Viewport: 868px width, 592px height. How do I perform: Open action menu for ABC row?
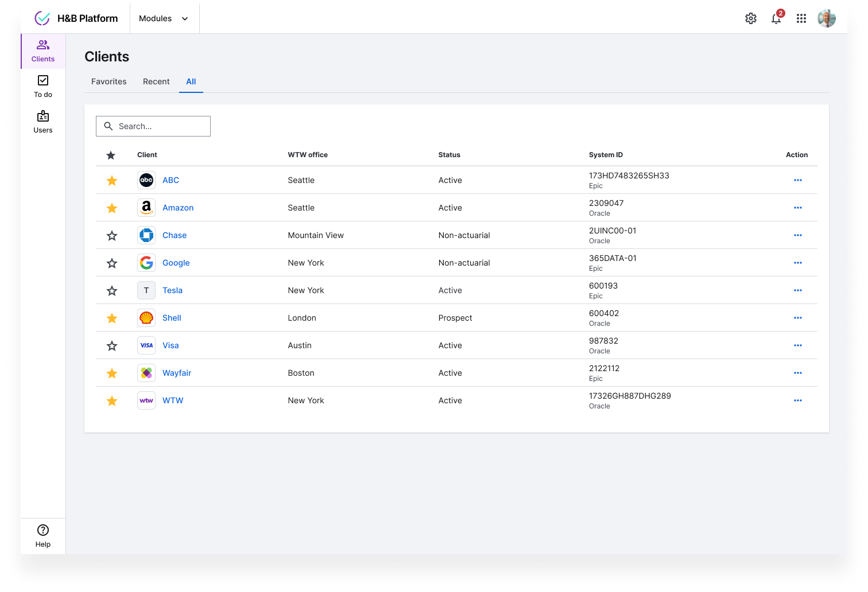tap(798, 180)
